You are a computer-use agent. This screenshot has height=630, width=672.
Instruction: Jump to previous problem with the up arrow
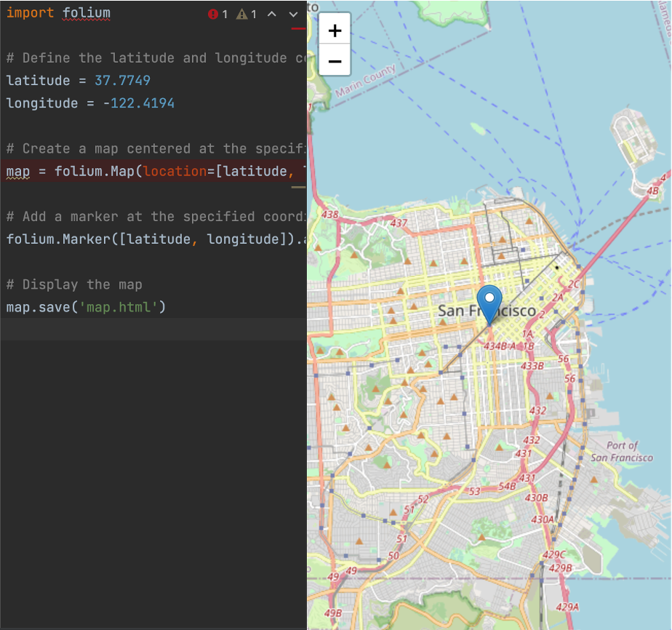(271, 13)
